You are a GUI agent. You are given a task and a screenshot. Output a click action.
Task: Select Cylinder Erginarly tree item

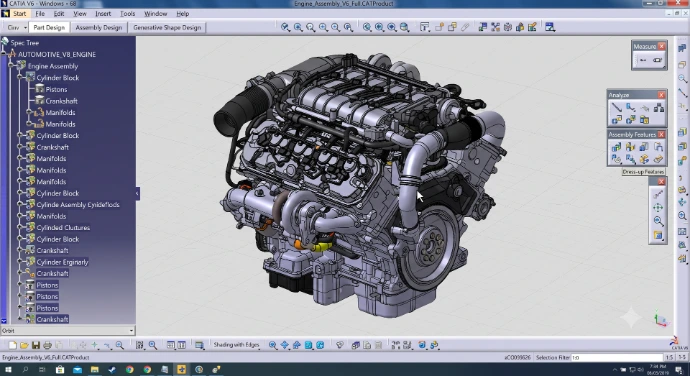click(62, 262)
